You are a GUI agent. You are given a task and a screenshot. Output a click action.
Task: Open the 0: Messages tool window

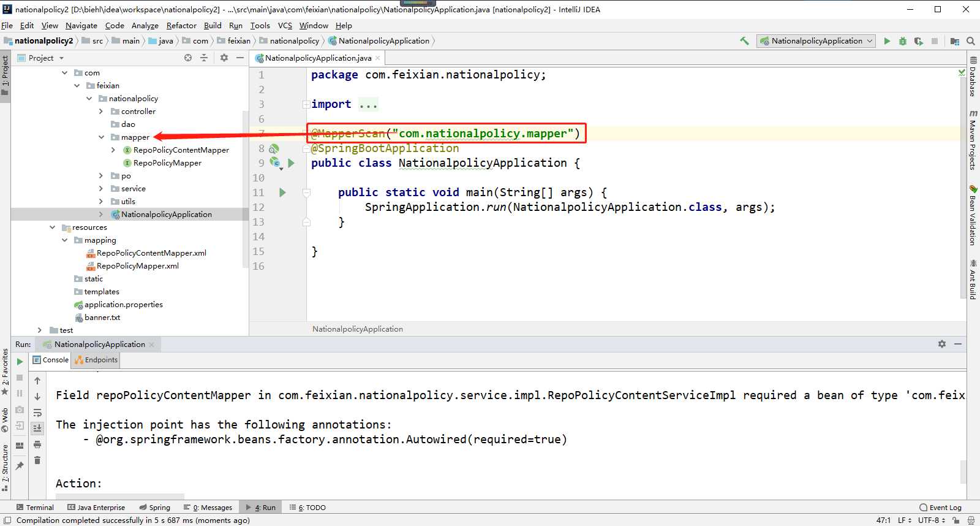click(x=208, y=507)
